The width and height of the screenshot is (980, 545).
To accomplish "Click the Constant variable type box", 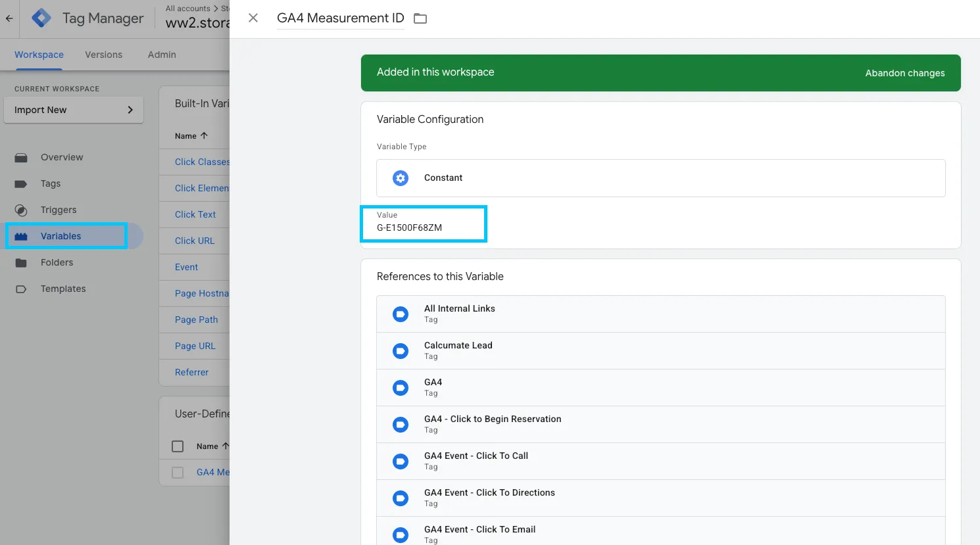I will tap(661, 178).
